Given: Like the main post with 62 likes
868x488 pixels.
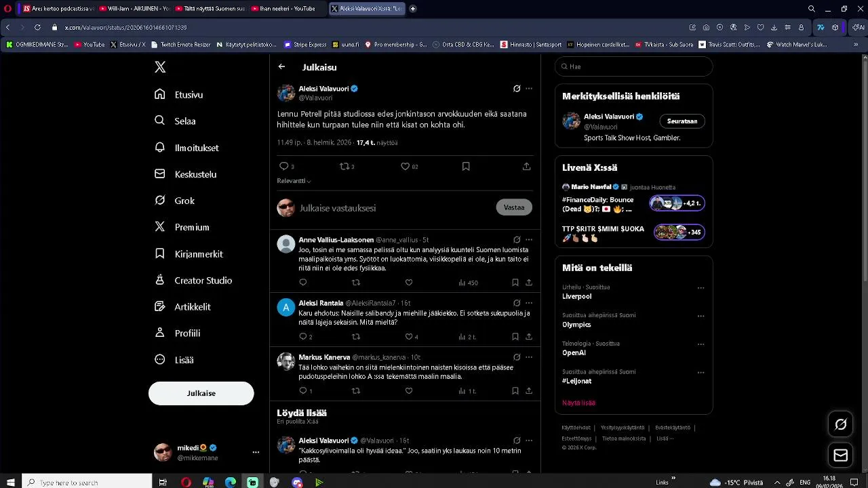Looking at the screenshot, I should [x=405, y=166].
